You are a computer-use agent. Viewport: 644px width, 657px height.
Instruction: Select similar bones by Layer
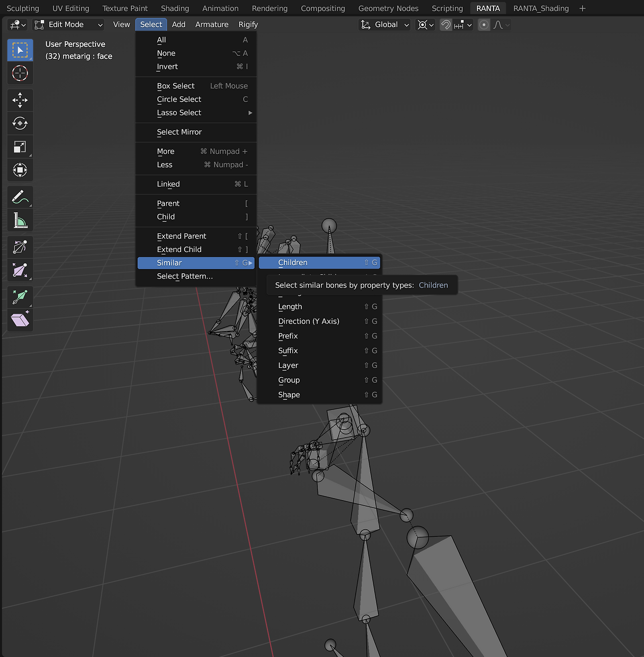coord(319,365)
